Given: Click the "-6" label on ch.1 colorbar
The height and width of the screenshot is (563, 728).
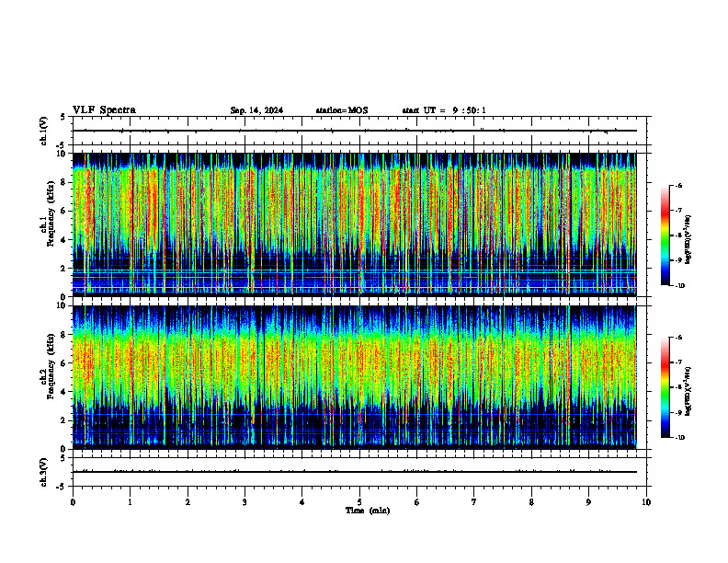Looking at the screenshot, I should (x=678, y=186).
